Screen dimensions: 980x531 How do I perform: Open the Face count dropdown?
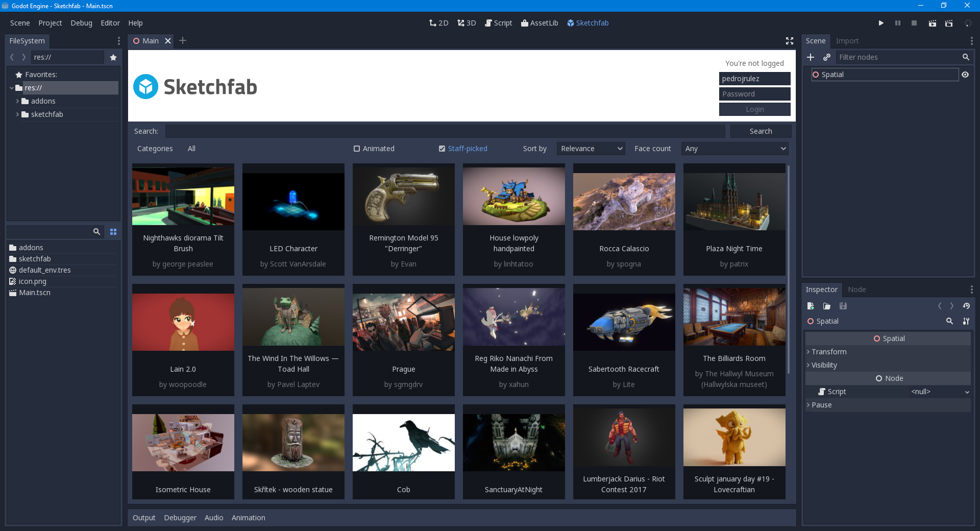pyautogui.click(x=734, y=149)
